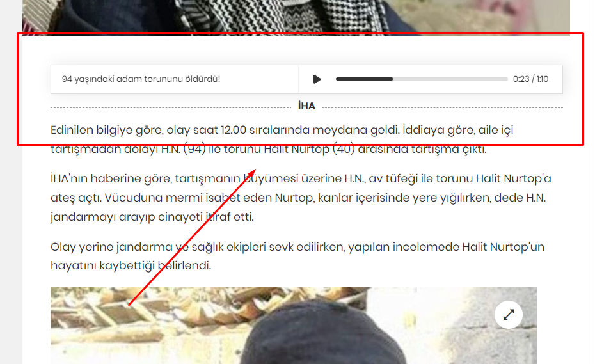Open the photo of the man in the dark cap
Image resolution: width=595 pixels, height=364 pixels.
(x=293, y=325)
